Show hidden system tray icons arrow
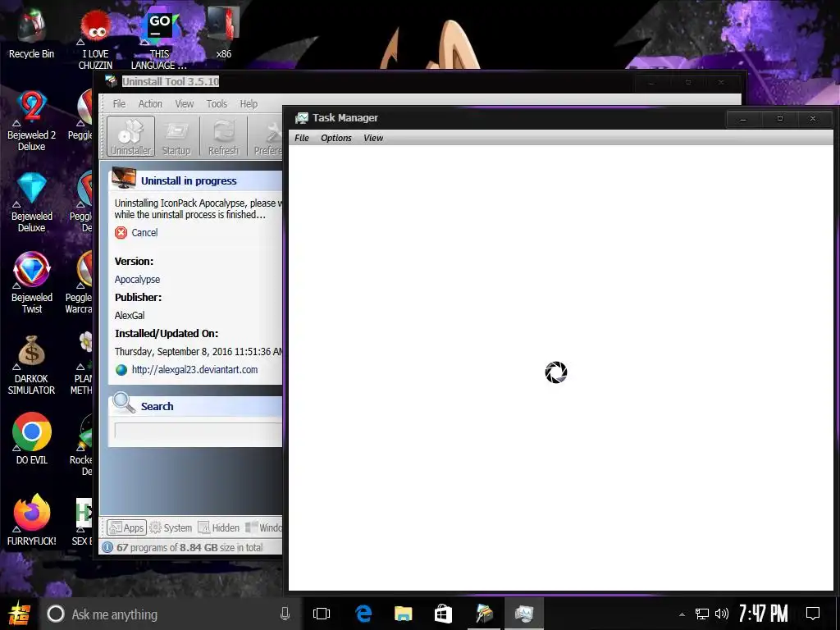The image size is (840, 630). [x=682, y=614]
